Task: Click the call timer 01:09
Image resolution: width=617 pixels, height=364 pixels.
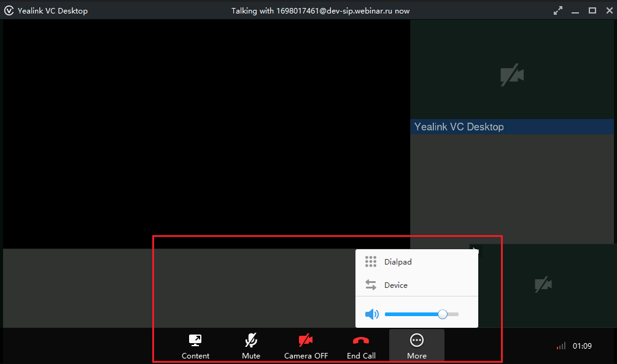Action: [582, 346]
